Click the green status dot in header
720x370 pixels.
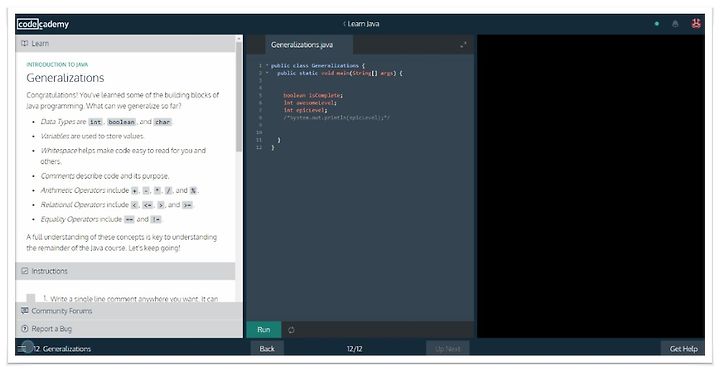(657, 24)
